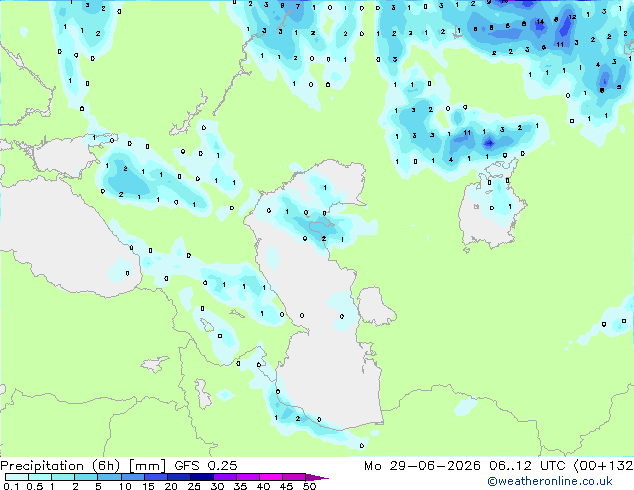Click the 0.5–1 mm legend color box
This screenshot has height=490, width=634.
click(x=40, y=477)
